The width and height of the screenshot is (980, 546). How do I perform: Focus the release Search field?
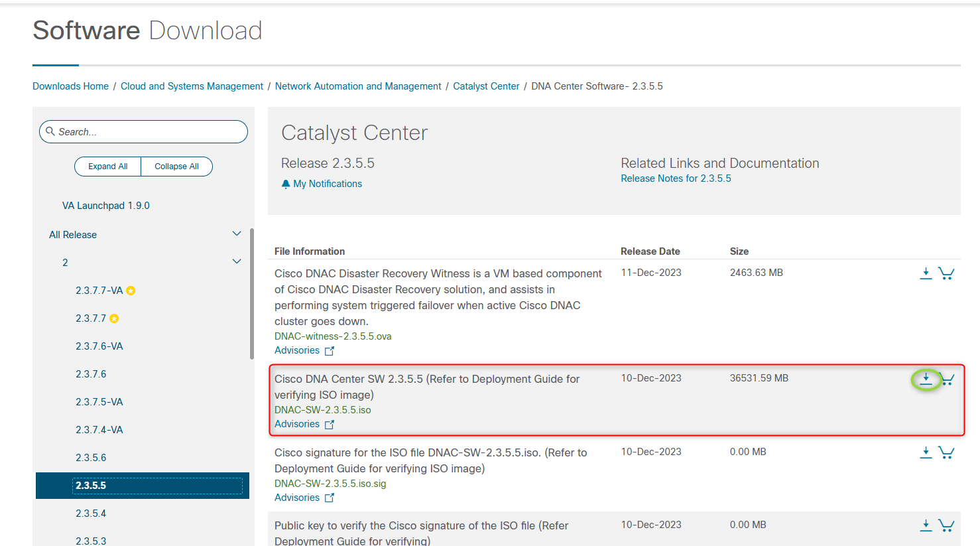click(x=143, y=131)
